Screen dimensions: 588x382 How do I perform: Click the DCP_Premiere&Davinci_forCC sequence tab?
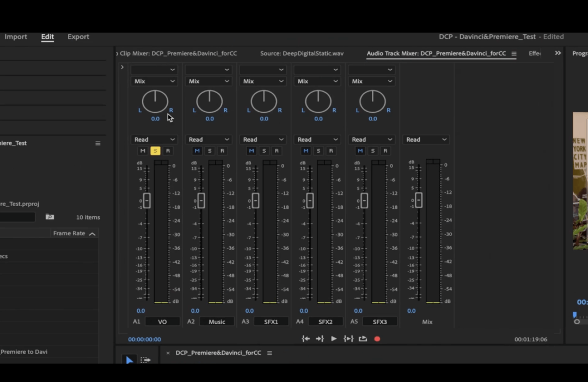coord(218,353)
